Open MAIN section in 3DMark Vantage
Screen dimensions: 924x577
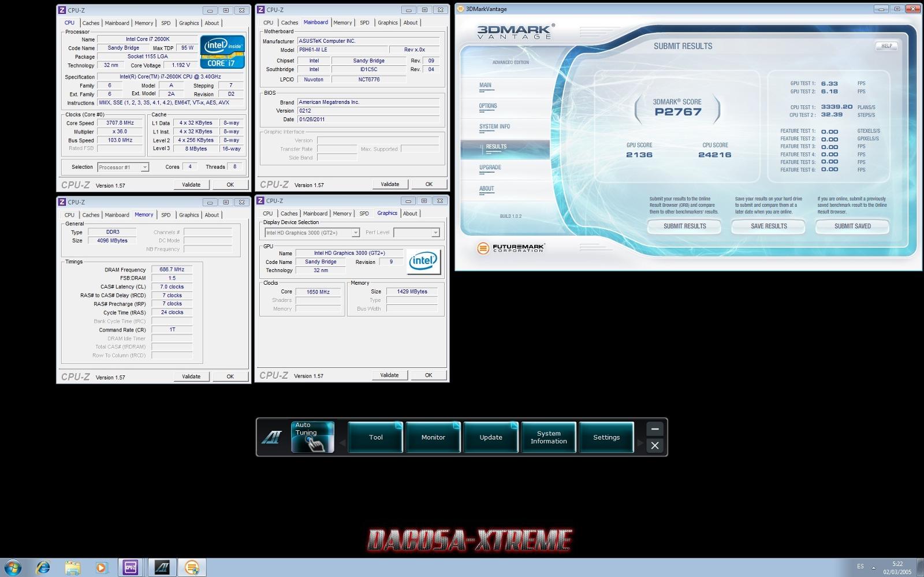point(485,85)
